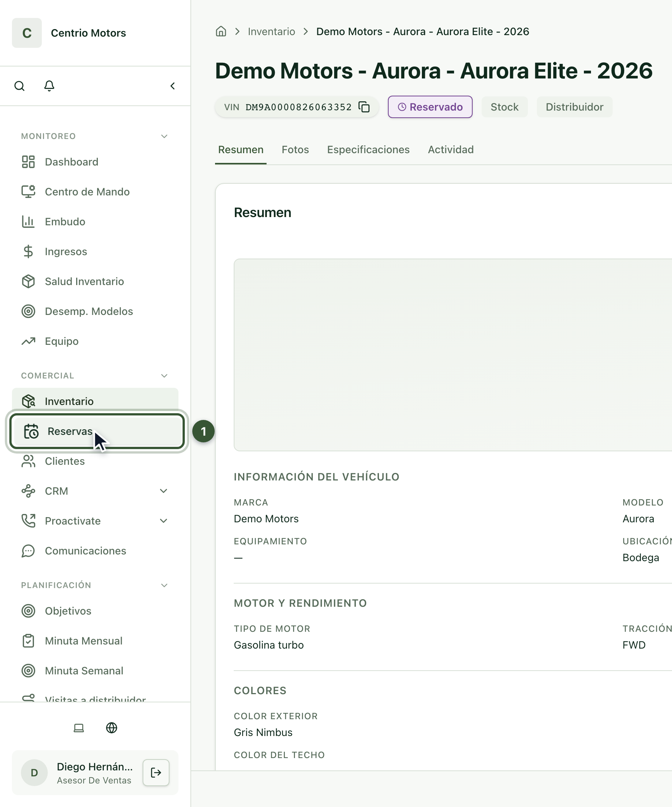Collapse the sidebar with the left chevron

(173, 86)
